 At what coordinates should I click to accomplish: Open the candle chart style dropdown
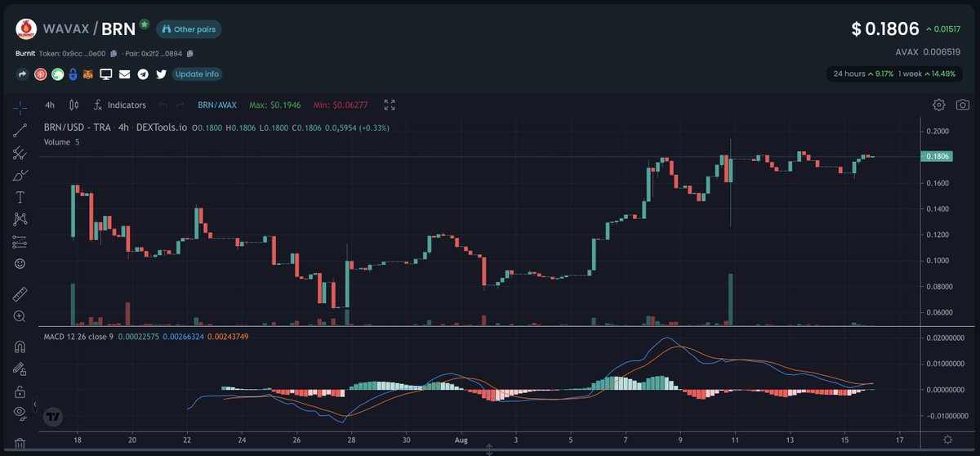(x=74, y=105)
